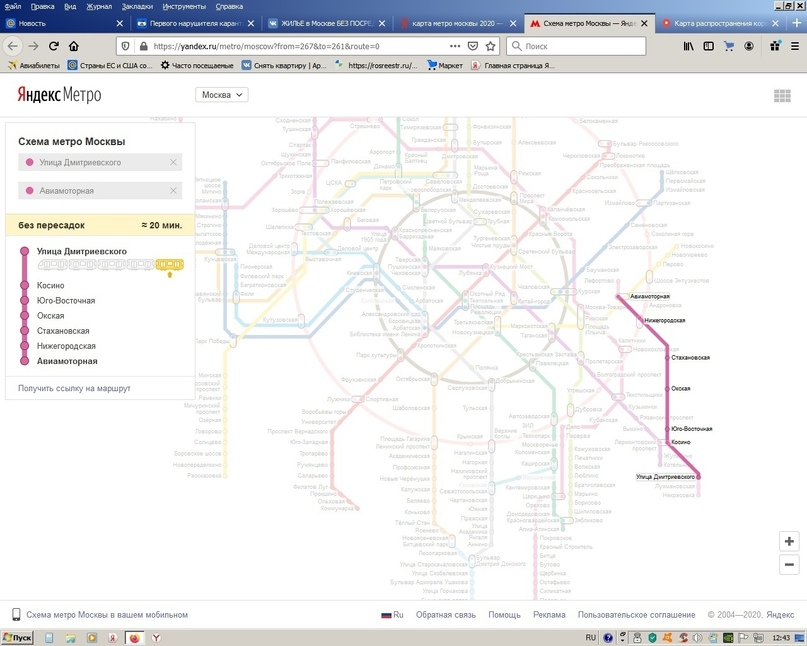
Task: Close the Схема метро Москвы tab
Action: point(644,23)
